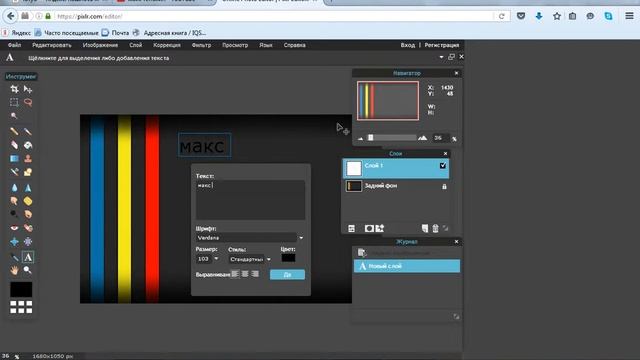Select the Clone Stamp tool

pos(28,158)
